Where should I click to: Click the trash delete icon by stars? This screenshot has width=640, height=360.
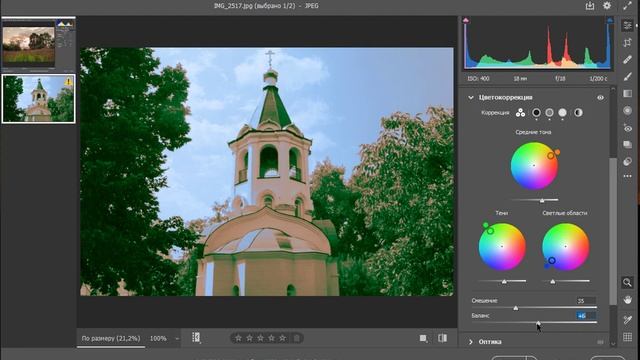[x=297, y=338]
